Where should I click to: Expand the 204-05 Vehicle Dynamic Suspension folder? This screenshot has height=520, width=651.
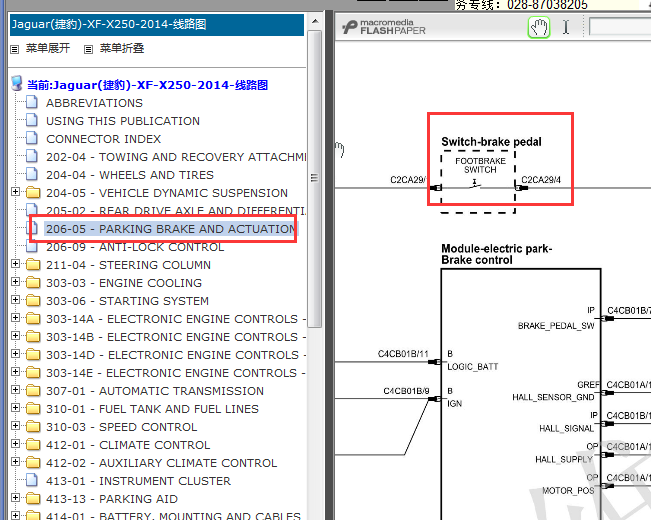(15, 191)
